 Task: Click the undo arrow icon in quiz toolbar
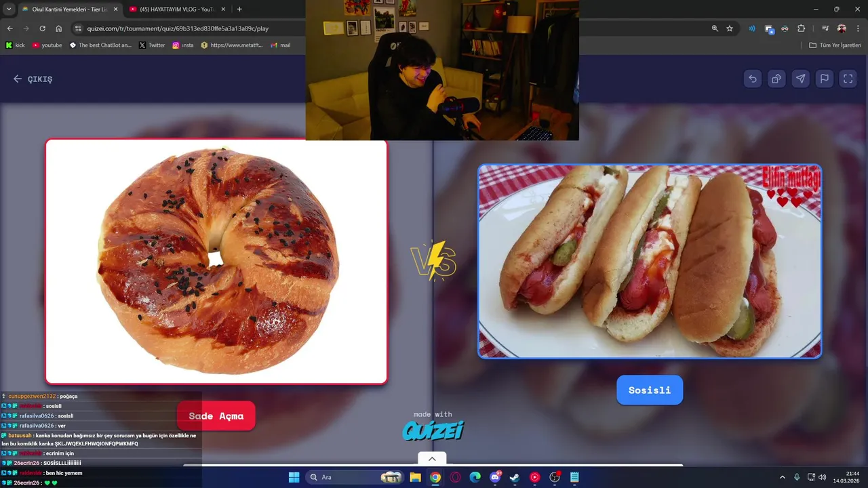pyautogui.click(x=753, y=79)
